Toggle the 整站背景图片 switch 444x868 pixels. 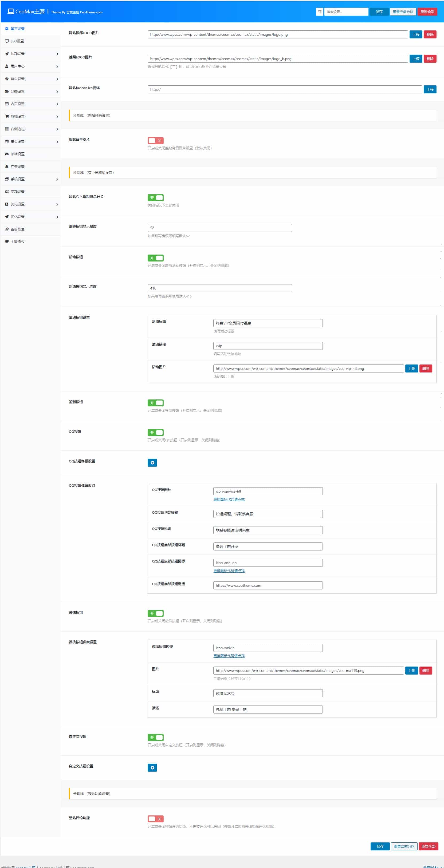(155, 141)
